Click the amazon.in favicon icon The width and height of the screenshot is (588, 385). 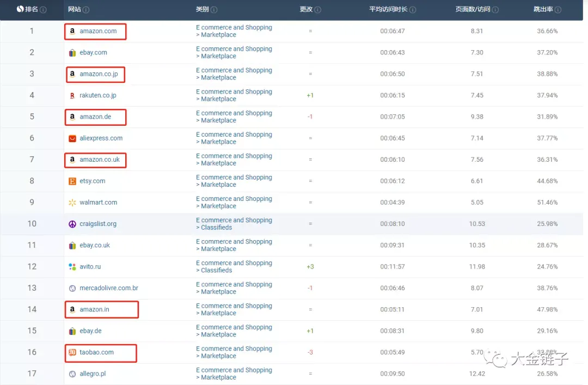pos(72,309)
